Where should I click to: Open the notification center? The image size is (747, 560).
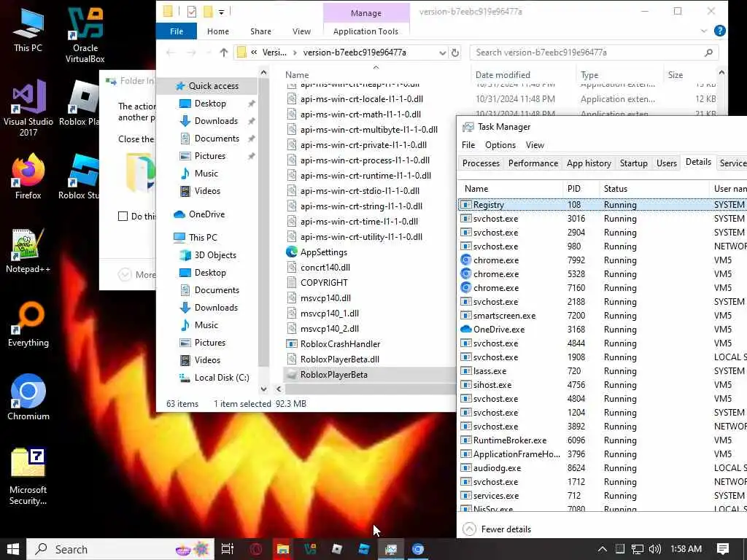tap(723, 549)
